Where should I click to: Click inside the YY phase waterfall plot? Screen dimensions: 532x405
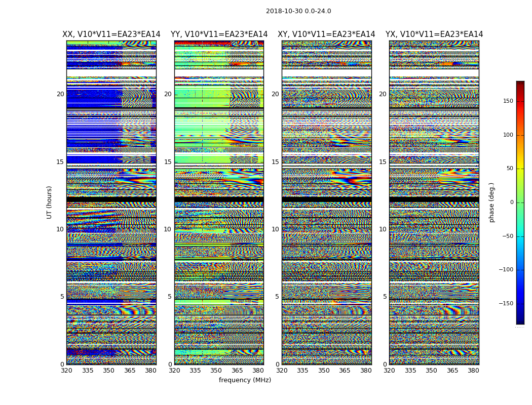coord(219,202)
